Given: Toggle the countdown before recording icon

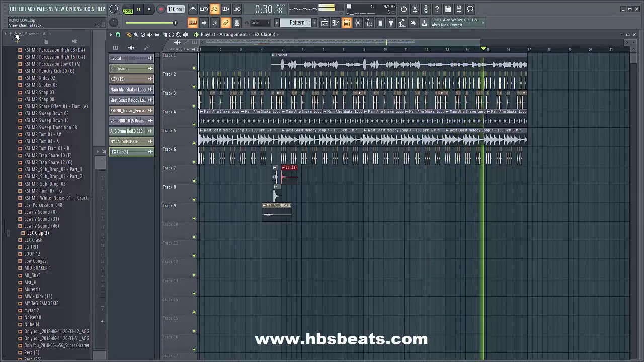Looking at the screenshot, I should [x=215, y=9].
